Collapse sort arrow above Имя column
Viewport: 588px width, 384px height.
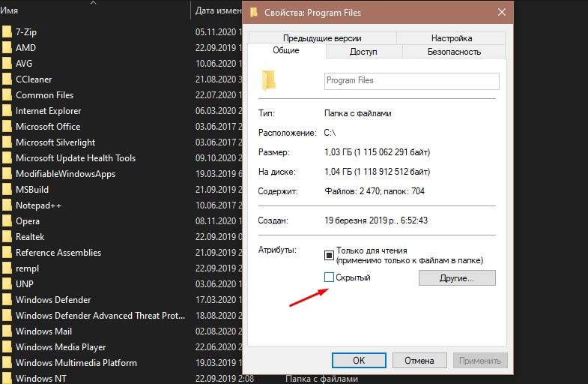click(93, 3)
